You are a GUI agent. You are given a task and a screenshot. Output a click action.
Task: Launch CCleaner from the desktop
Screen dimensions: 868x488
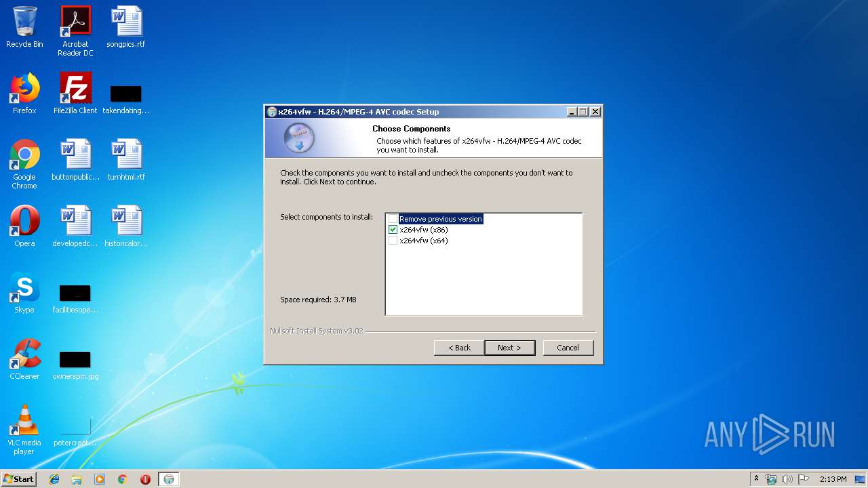tap(24, 359)
